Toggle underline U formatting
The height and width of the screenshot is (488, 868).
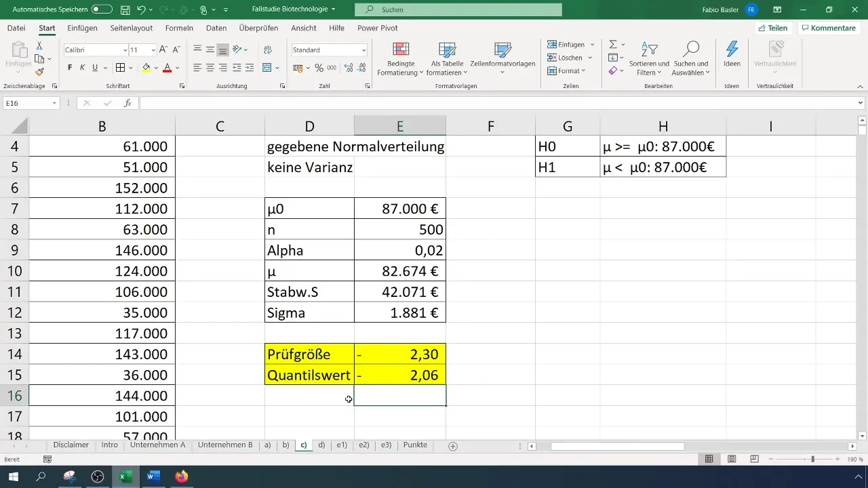pyautogui.click(x=95, y=68)
